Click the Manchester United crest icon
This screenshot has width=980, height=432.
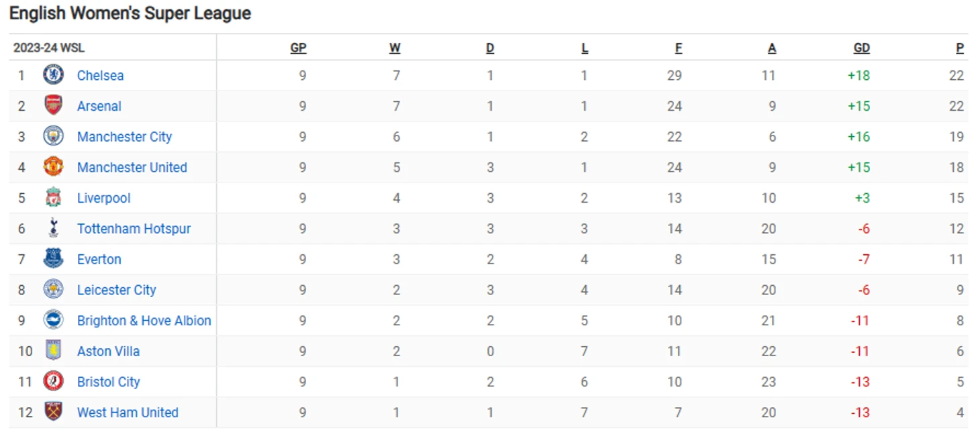click(x=53, y=166)
